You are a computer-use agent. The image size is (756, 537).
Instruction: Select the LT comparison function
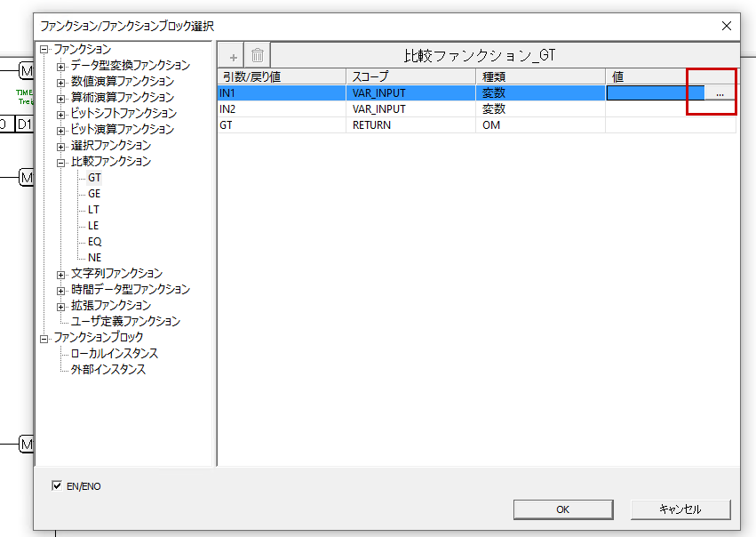[x=94, y=210]
